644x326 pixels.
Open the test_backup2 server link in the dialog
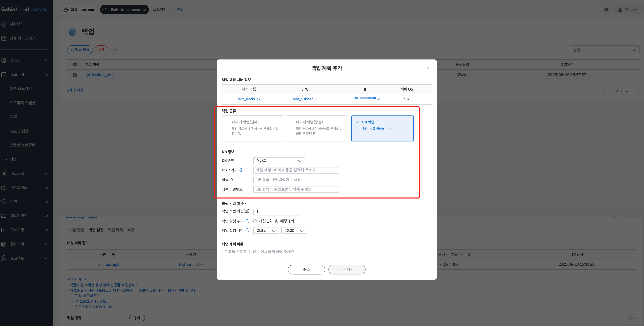coord(249,99)
